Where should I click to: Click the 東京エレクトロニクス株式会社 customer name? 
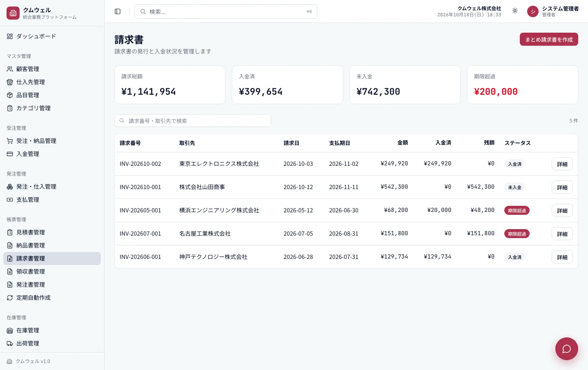[219, 164]
